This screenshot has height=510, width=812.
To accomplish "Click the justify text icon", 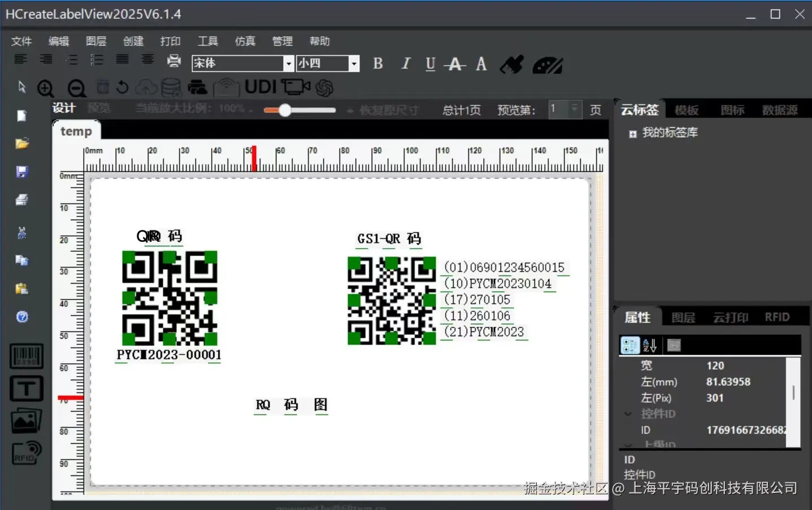I will (122, 59).
